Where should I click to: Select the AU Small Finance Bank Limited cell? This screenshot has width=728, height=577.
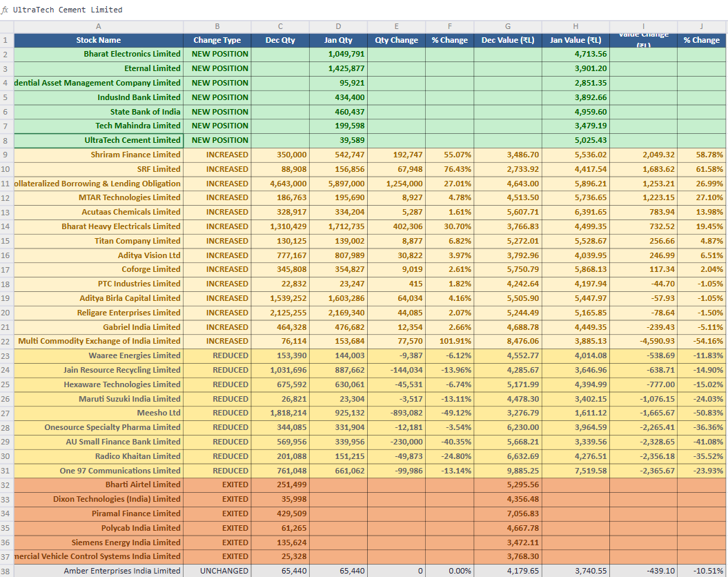pyautogui.click(x=99, y=442)
